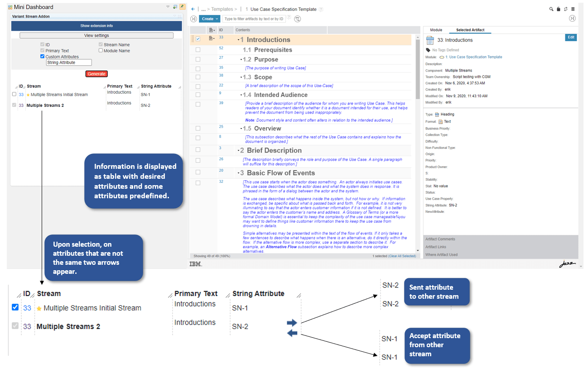Click the Edit button for the artifact
The image size is (588, 368).
[571, 38]
